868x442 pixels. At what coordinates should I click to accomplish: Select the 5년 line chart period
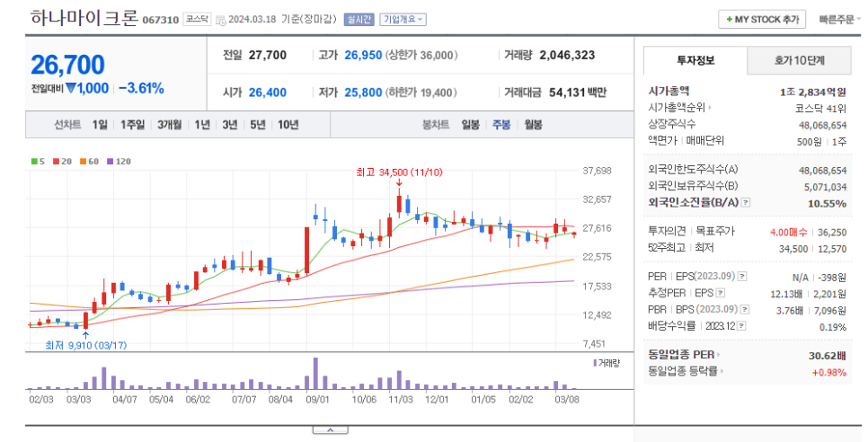pos(257,125)
